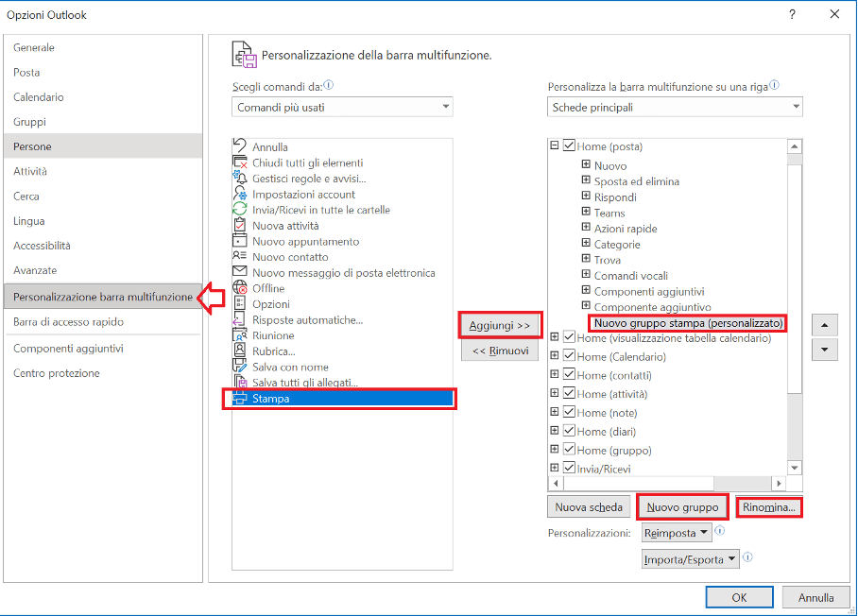Click the Riunione icon

coord(240,334)
